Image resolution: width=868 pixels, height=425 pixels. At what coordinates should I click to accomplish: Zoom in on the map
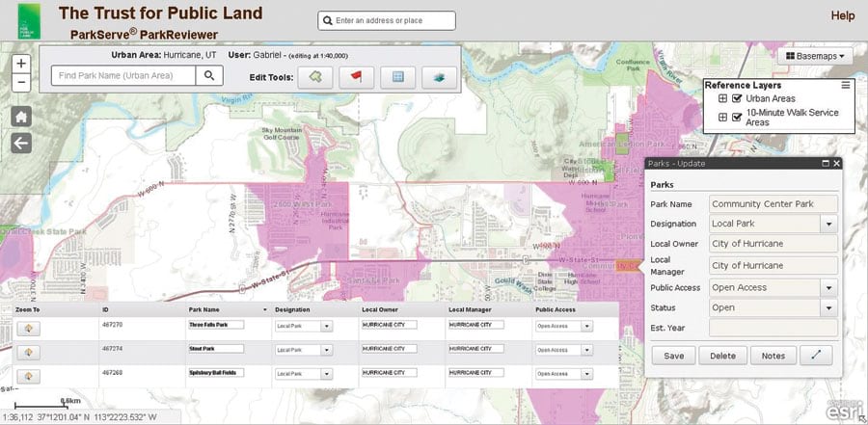(x=21, y=64)
